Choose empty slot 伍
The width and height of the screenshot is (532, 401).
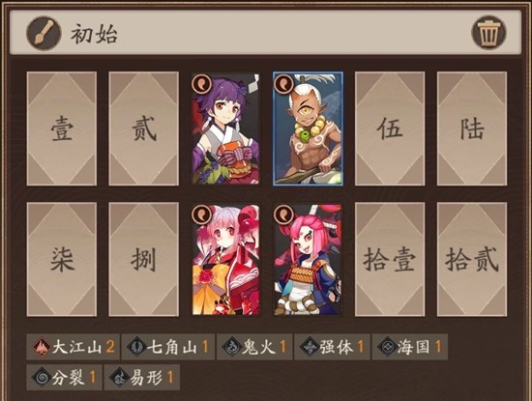click(x=390, y=129)
